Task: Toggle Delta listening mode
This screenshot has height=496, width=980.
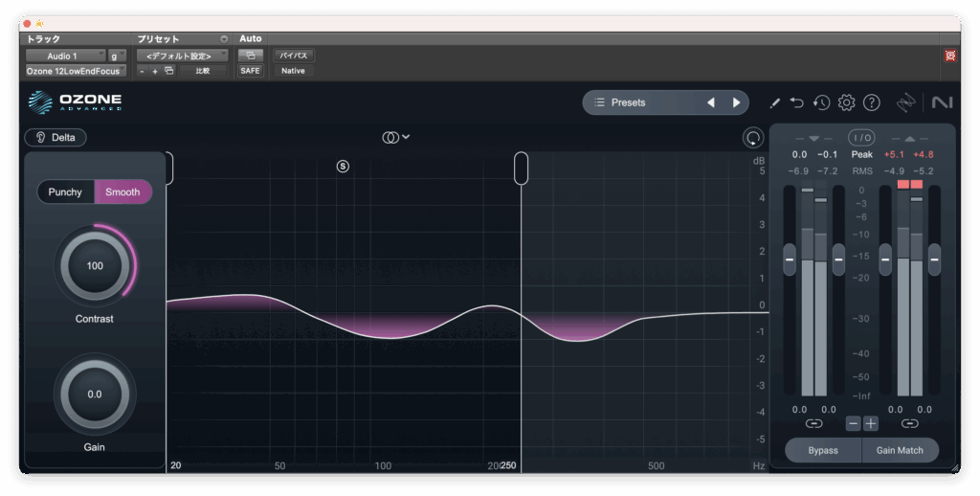Action: [56, 137]
